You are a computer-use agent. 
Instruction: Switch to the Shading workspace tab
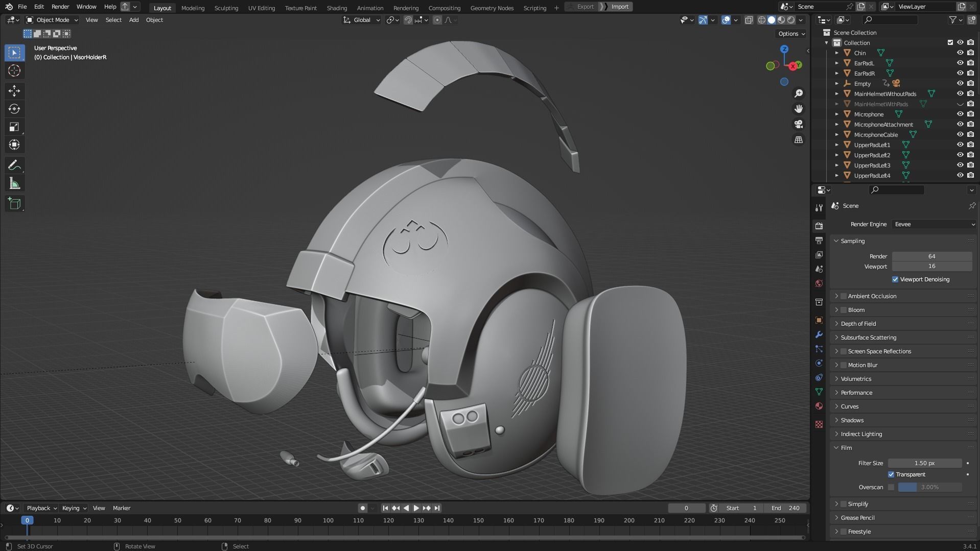[337, 8]
